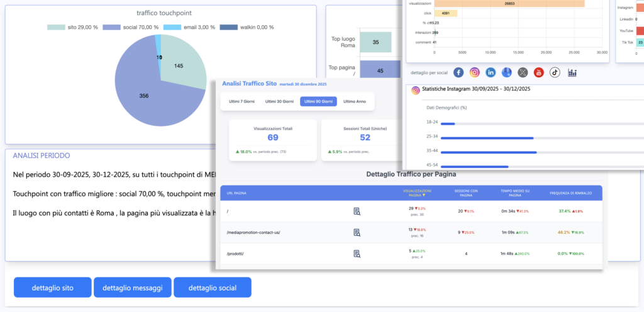Open page detail icon for /mediapromotion-contact-us/ row
Viewport: 644px width, 312px height.
[357, 232]
